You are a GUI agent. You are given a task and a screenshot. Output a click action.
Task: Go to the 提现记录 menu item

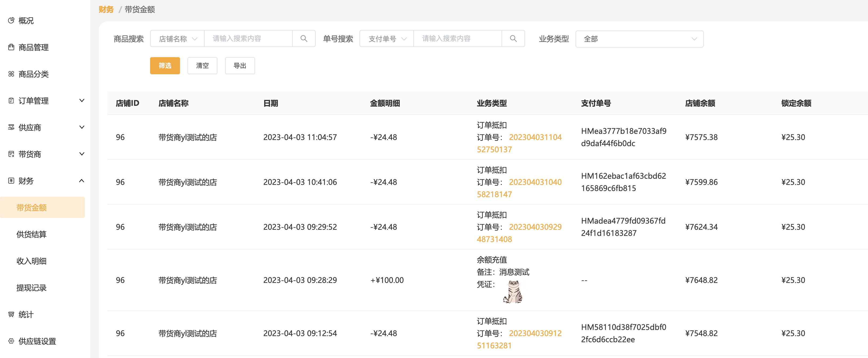(x=31, y=288)
